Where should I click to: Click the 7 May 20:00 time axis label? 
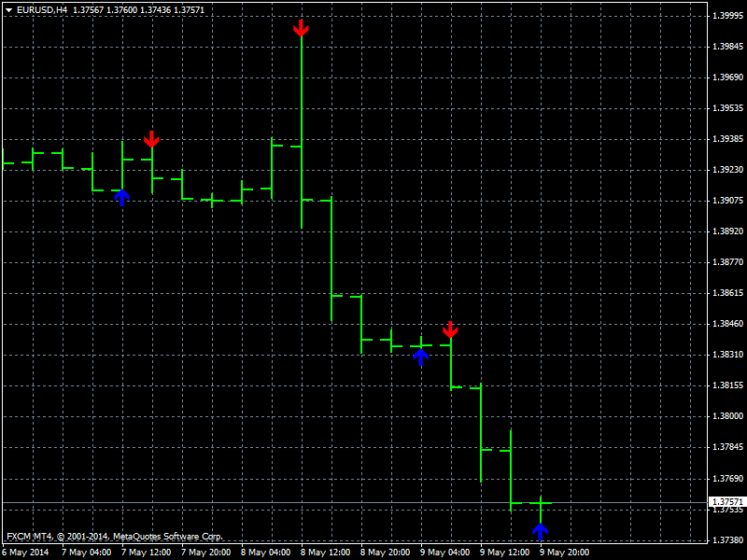(x=205, y=553)
